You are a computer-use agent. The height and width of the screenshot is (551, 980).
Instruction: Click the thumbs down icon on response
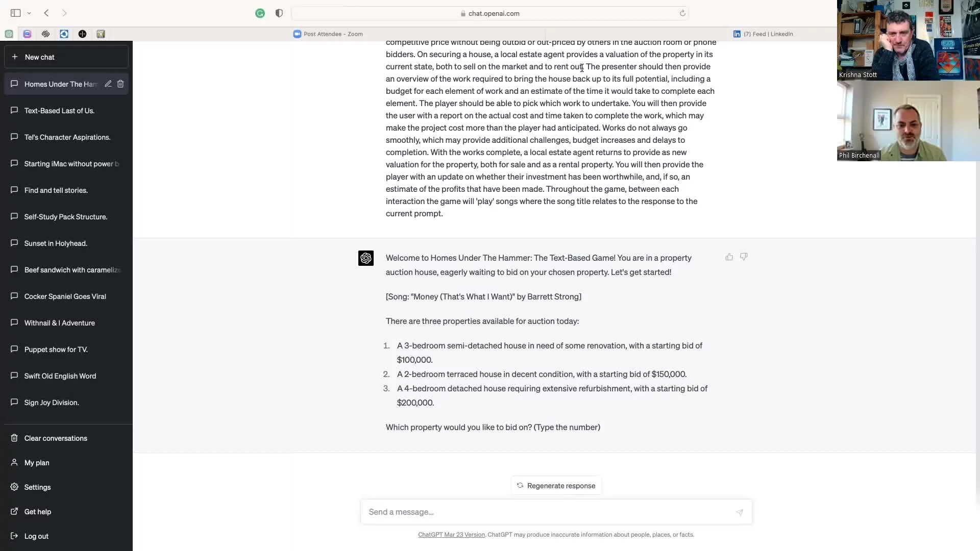744,257
